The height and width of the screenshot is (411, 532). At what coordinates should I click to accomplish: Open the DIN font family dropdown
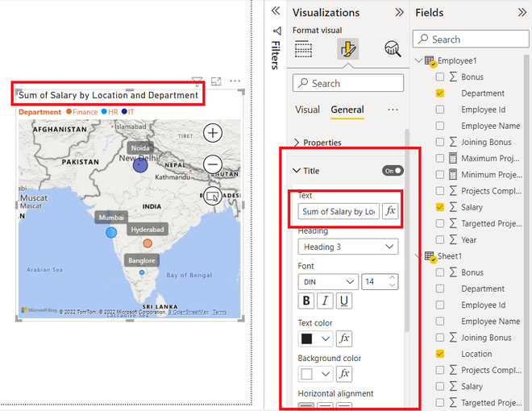[328, 282]
